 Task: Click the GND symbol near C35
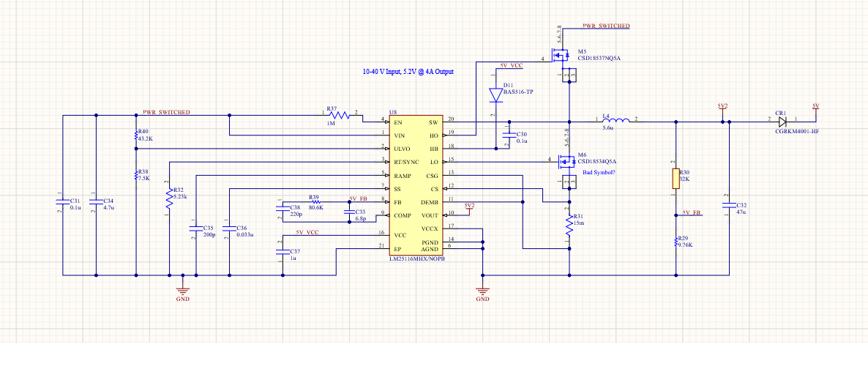coord(182,291)
